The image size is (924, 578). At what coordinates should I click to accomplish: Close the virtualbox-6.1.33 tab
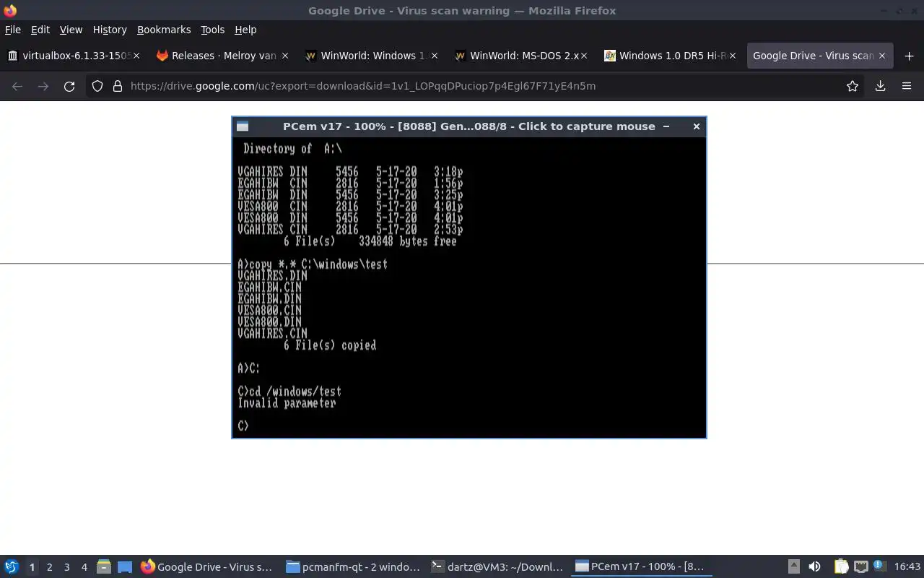pos(136,56)
